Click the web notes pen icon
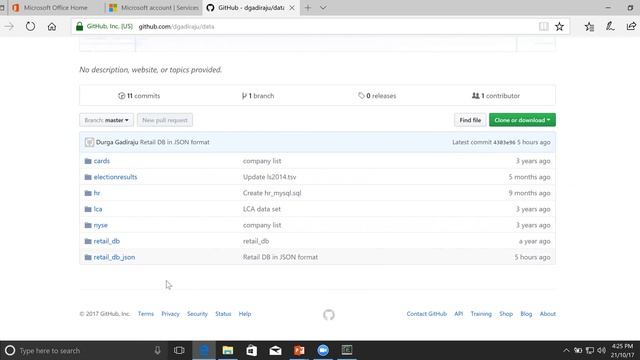Screen dimensions: 640x360 click(610, 27)
